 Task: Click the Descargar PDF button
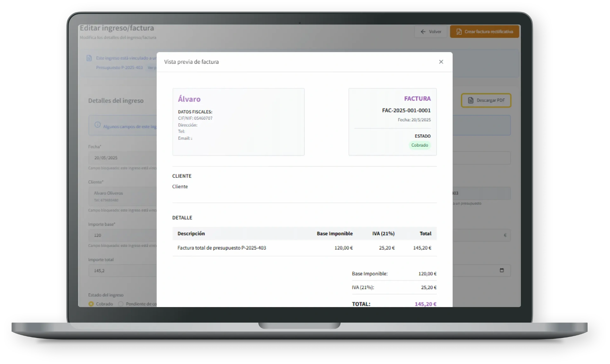486,100
